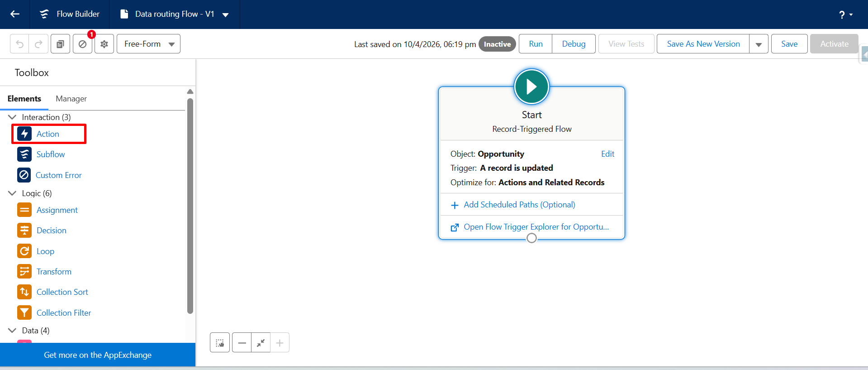The width and height of the screenshot is (868, 370).
Task: Click the toolbox vertical scrollbar thumb
Action: [x=190, y=206]
